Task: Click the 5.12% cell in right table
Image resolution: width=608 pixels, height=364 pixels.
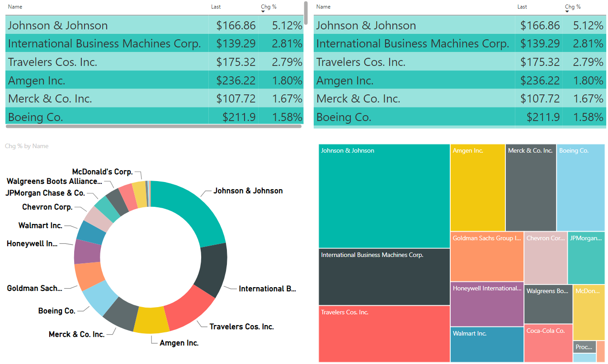Action: pyautogui.click(x=588, y=25)
